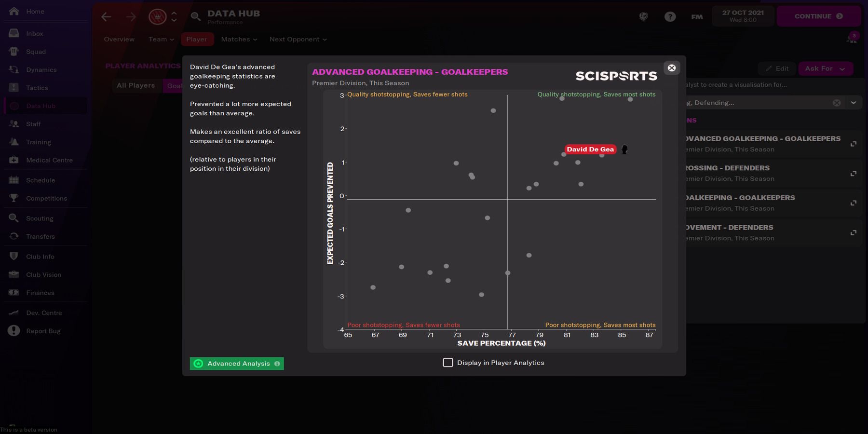Open Data Hub in sidebar
This screenshot has height=434, width=868.
click(45, 106)
